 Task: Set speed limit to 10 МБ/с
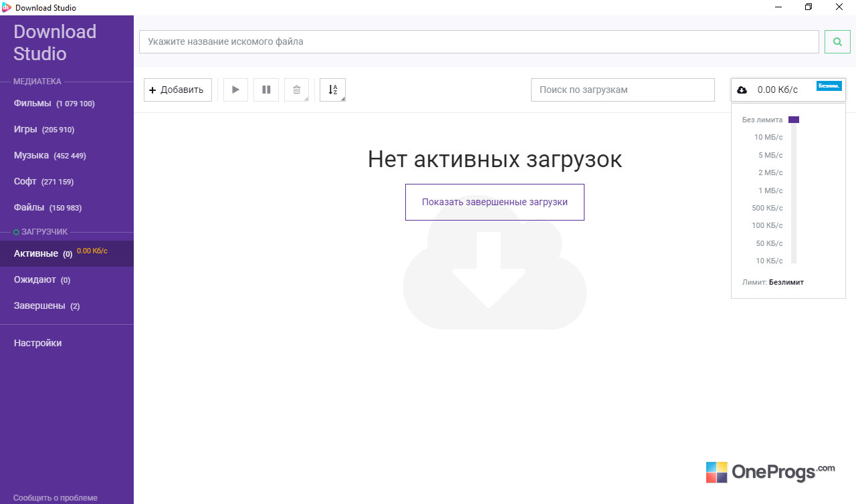click(x=768, y=137)
